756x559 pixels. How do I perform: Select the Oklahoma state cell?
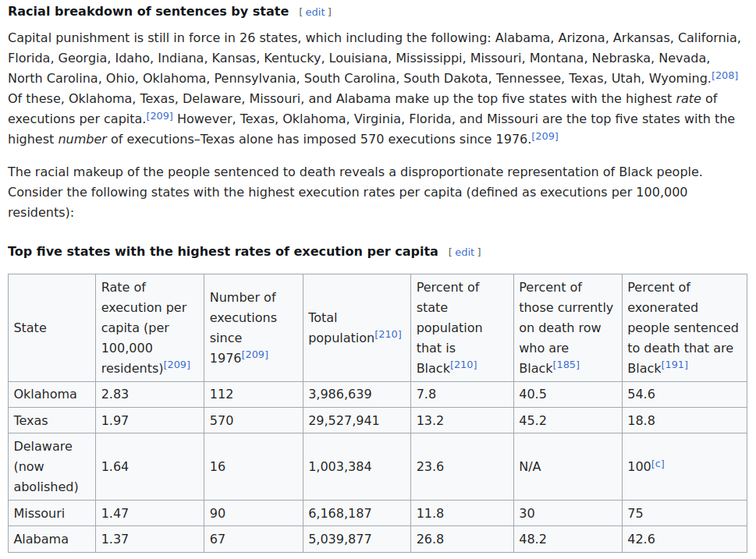click(52, 394)
